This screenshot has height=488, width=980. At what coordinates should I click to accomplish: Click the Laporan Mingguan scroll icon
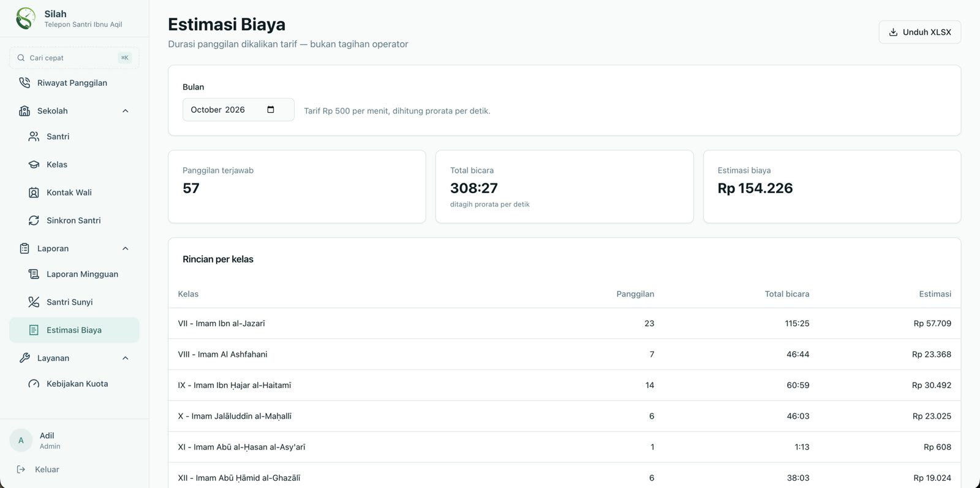tap(34, 274)
